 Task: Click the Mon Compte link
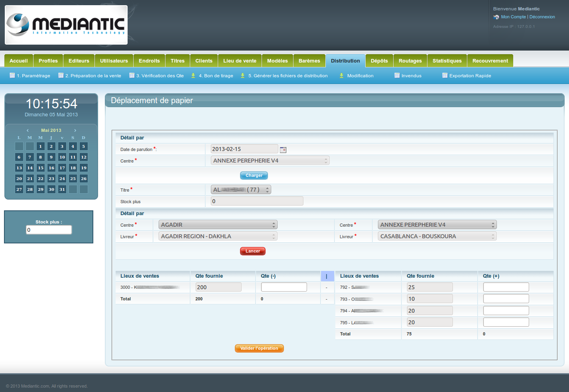pyautogui.click(x=514, y=17)
